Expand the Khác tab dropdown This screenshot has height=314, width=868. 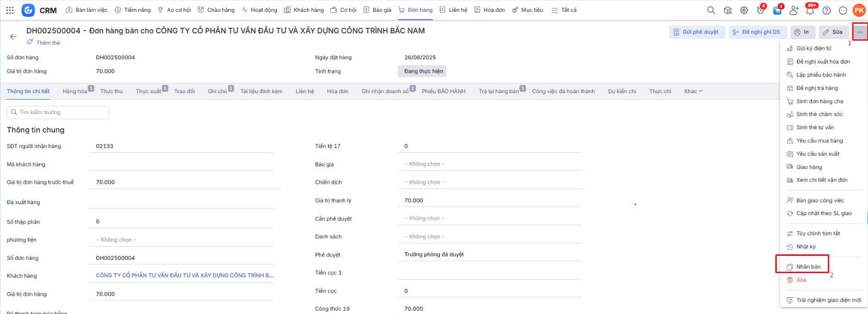click(x=693, y=91)
